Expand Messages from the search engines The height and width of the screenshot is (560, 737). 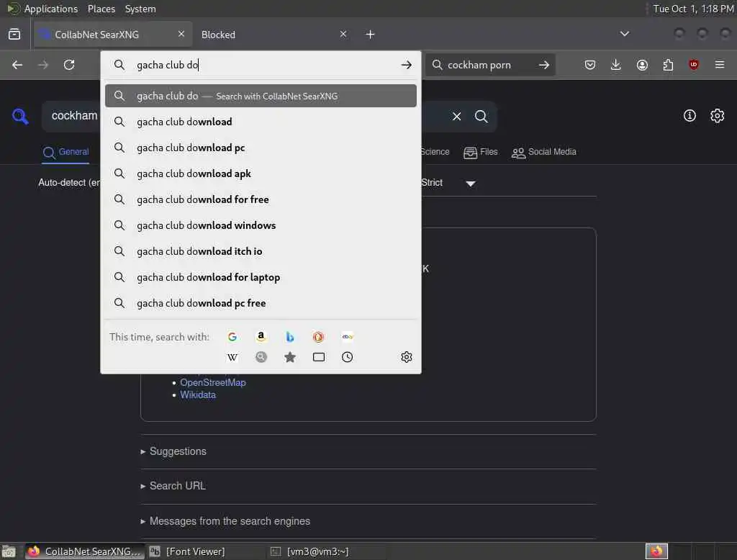point(225,521)
